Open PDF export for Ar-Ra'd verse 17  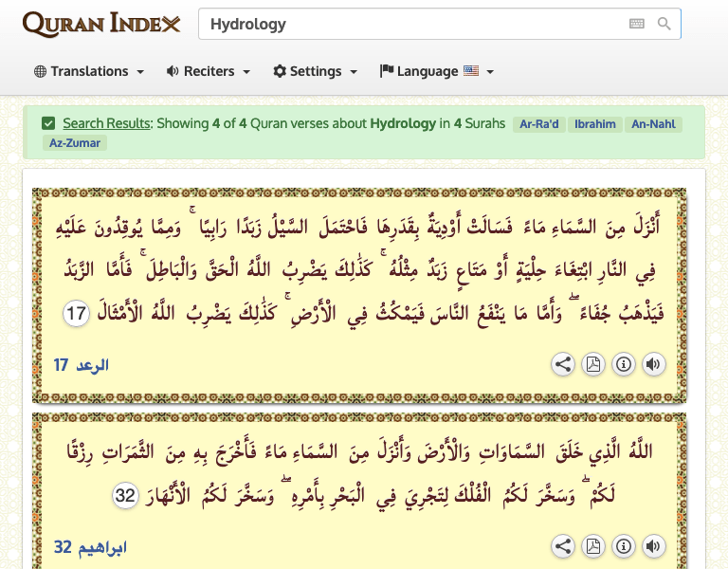[x=592, y=364]
